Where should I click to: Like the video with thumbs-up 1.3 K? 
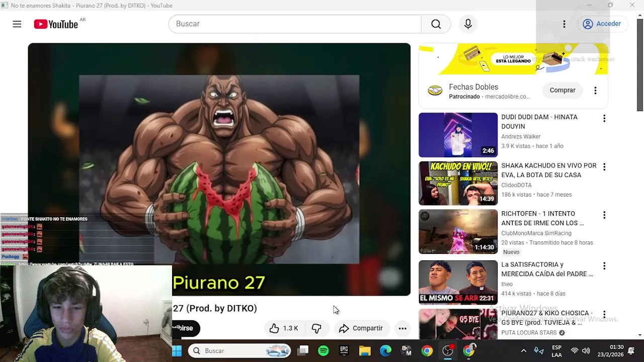(283, 328)
